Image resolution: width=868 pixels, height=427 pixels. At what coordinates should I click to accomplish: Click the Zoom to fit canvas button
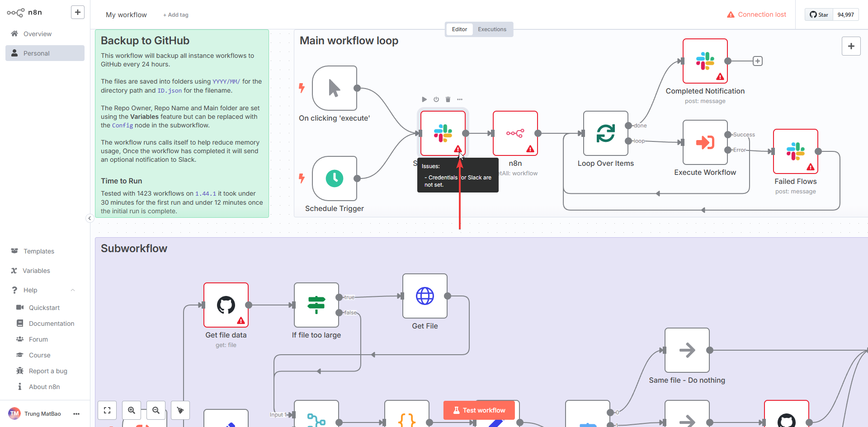click(107, 410)
